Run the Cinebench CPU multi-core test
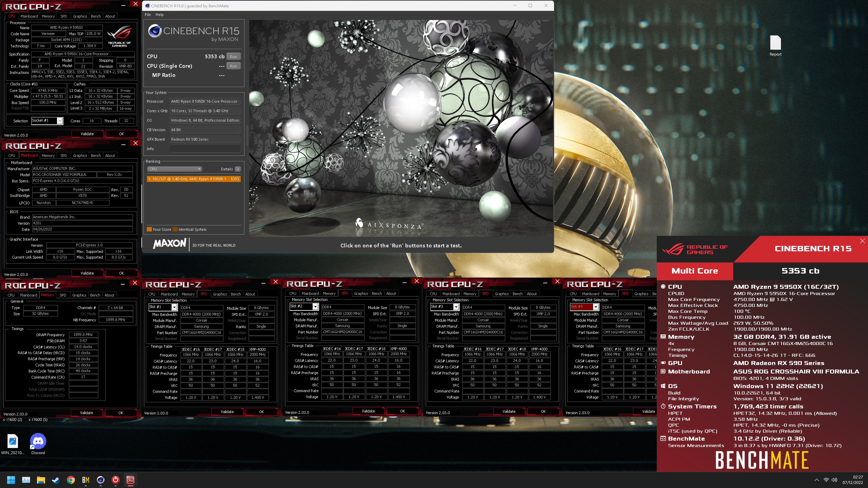 point(233,57)
